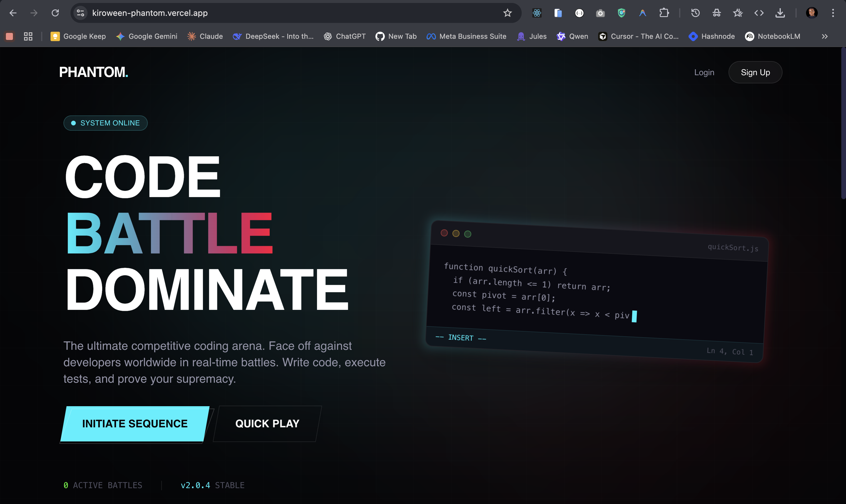Expand the hidden bookmarks chevron
This screenshot has width=846, height=504.
coord(825,36)
